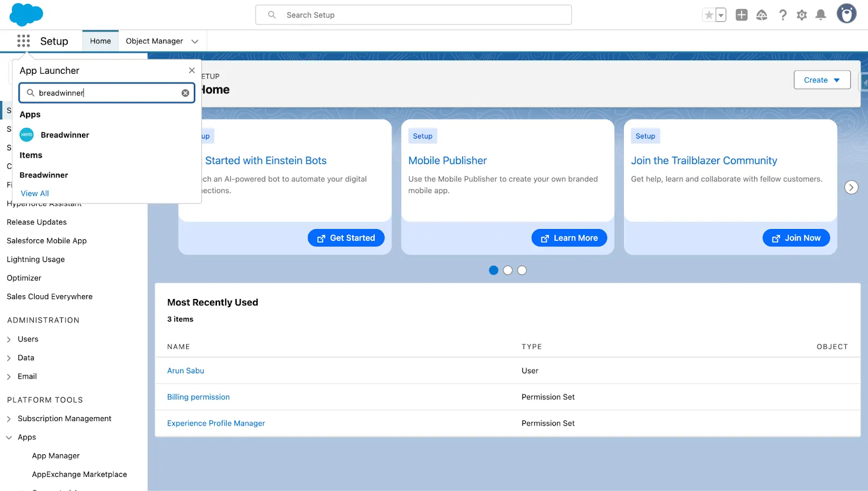868x491 pixels.
Task: Open Optimizer in sidebar
Action: (24, 278)
